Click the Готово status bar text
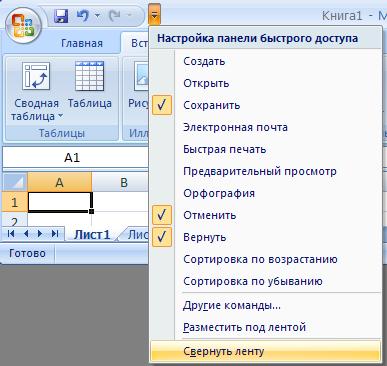 27,253
